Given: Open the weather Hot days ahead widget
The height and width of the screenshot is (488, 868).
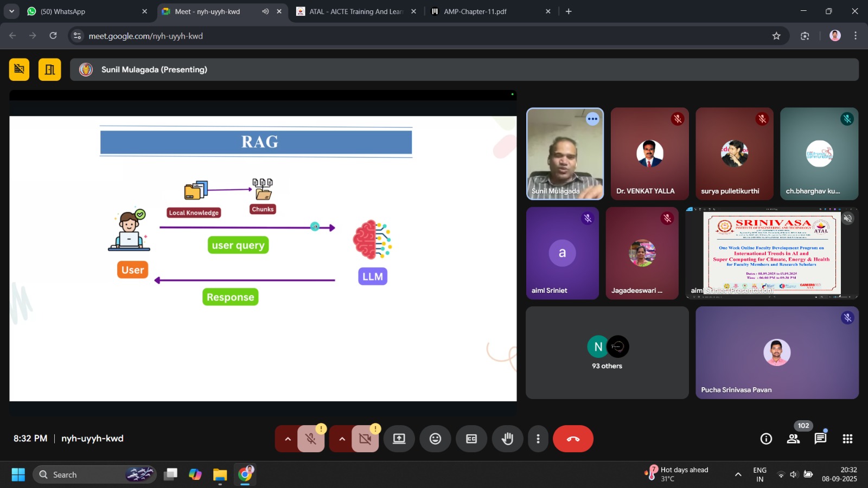Looking at the screenshot, I should tap(677, 474).
